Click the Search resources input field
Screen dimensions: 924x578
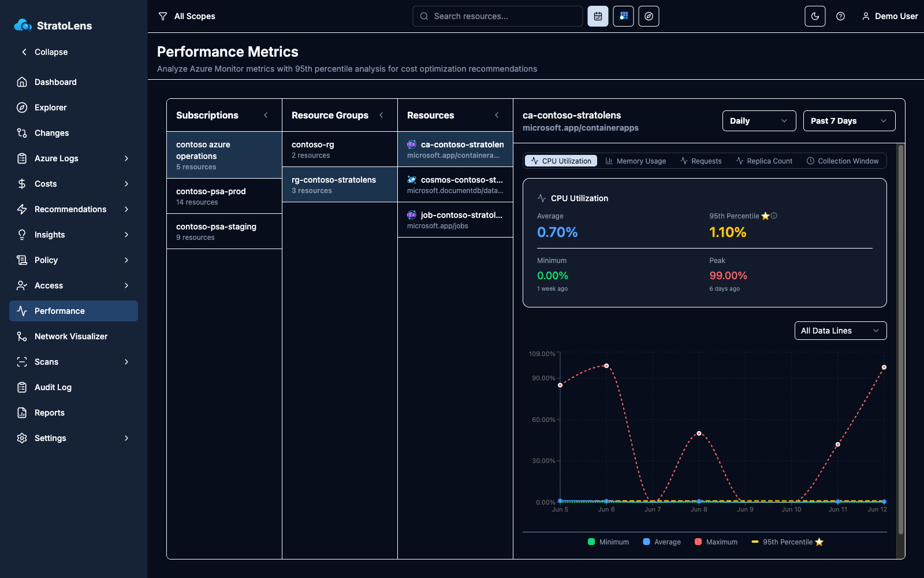point(498,16)
